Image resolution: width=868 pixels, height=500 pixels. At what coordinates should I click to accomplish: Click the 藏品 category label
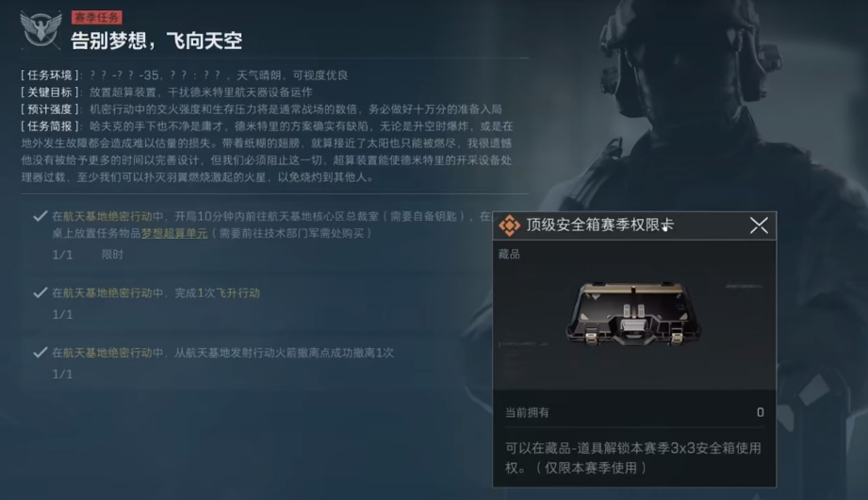(x=509, y=254)
